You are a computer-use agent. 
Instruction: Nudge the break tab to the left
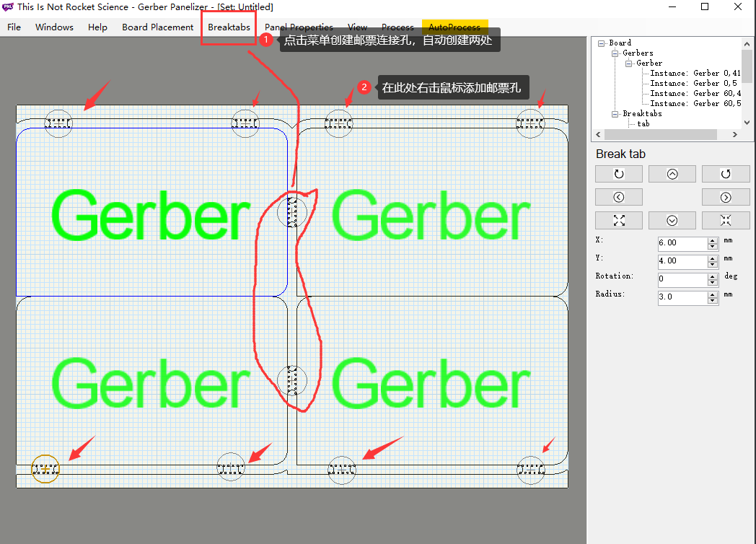pyautogui.click(x=618, y=196)
